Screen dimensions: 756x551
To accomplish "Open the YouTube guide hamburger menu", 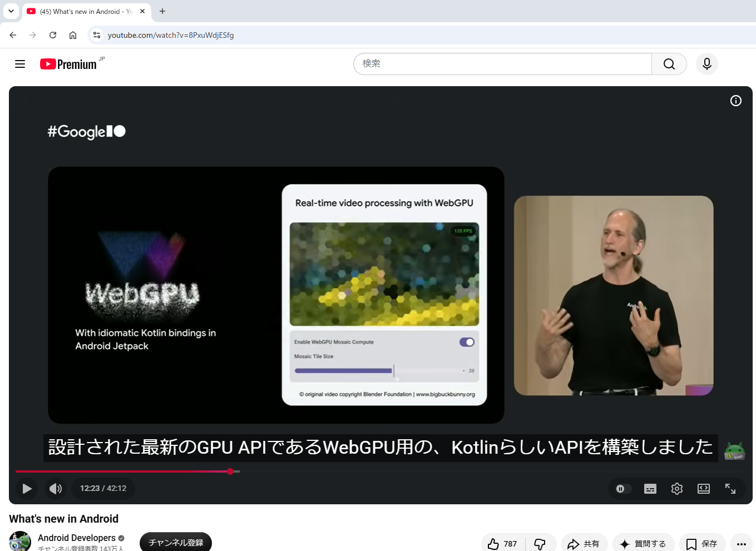I will pyautogui.click(x=20, y=64).
